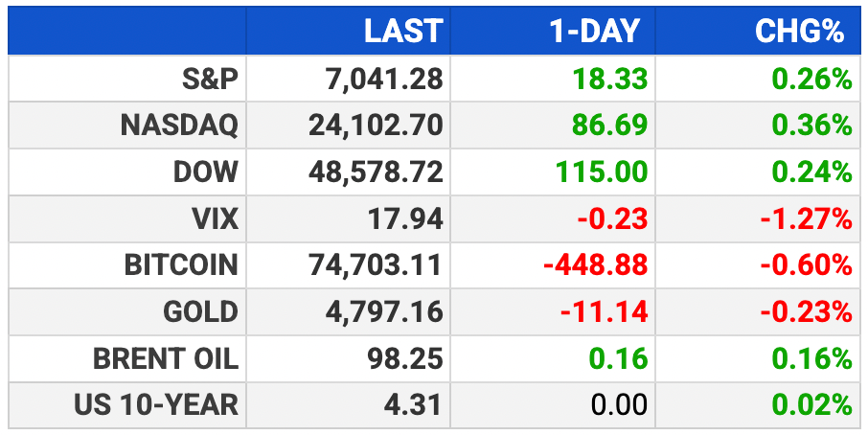Select the US 10-YEAR row label
The height and width of the screenshot is (435, 868).
click(x=156, y=405)
